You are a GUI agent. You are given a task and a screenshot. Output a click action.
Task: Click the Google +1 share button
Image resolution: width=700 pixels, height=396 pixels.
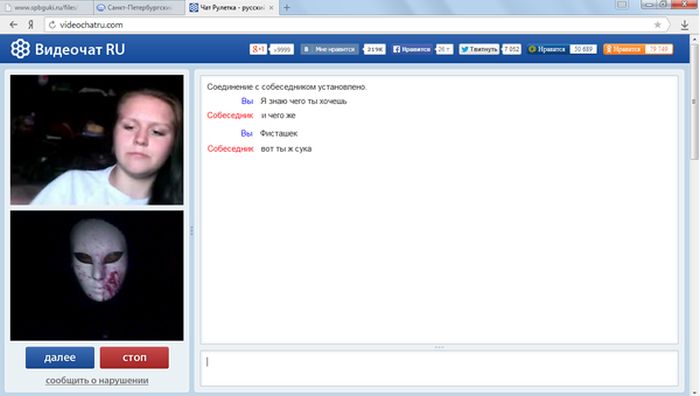pos(258,49)
